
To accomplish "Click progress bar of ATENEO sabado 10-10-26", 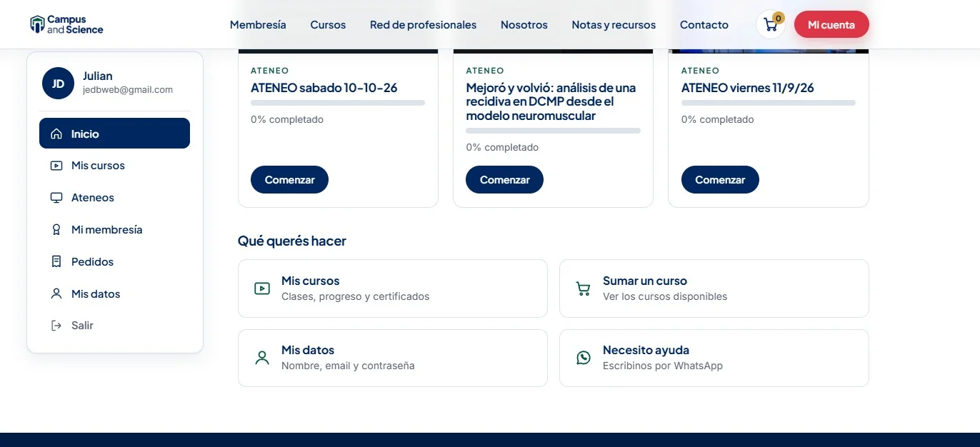I will click(338, 103).
